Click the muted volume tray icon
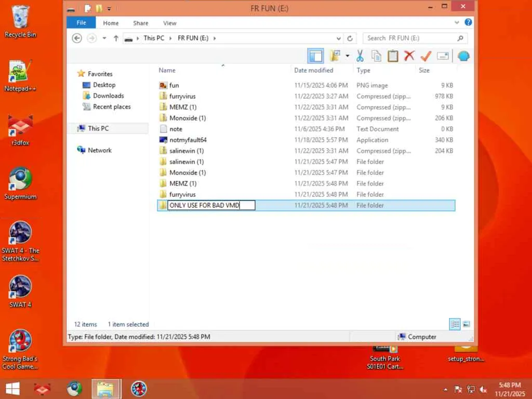This screenshot has height=399, width=532. click(x=484, y=390)
